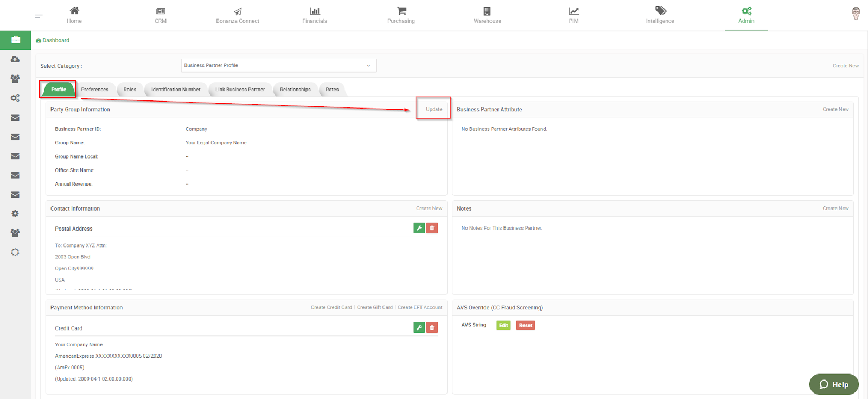Select 'Your Legal Company Name' text

click(216, 143)
